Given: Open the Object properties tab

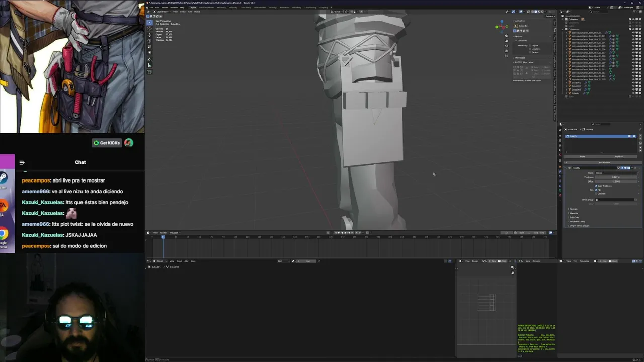Looking at the screenshot, I should coord(560,167).
